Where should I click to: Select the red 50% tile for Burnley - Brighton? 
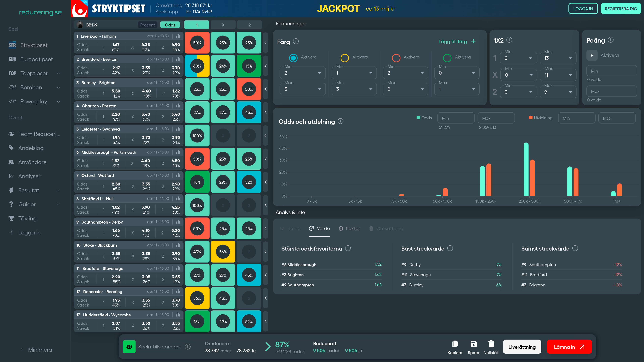tap(249, 89)
